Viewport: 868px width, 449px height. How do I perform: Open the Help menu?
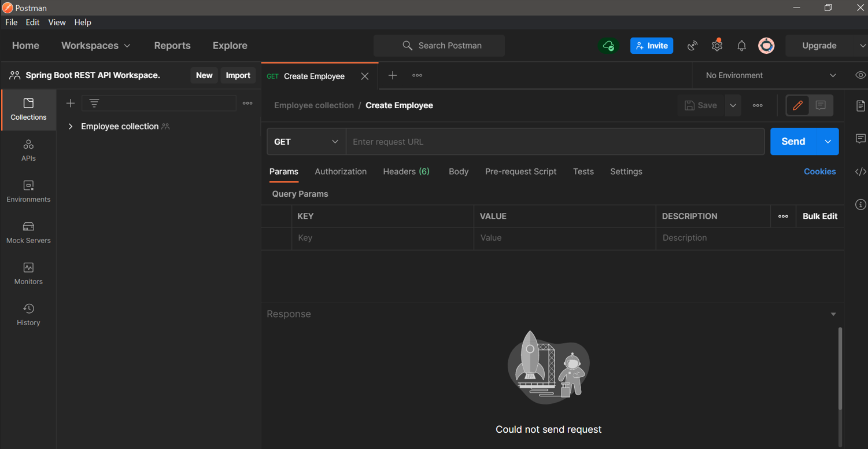point(83,22)
